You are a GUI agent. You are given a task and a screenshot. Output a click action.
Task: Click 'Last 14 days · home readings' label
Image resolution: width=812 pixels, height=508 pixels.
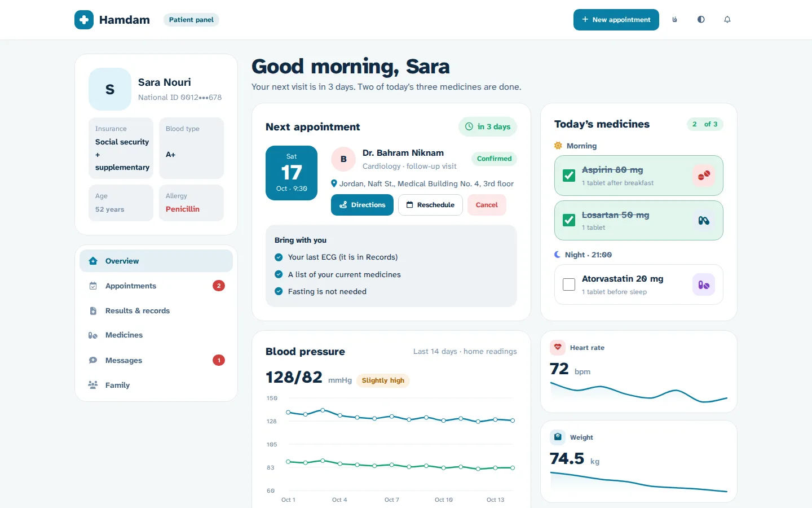coord(465,351)
